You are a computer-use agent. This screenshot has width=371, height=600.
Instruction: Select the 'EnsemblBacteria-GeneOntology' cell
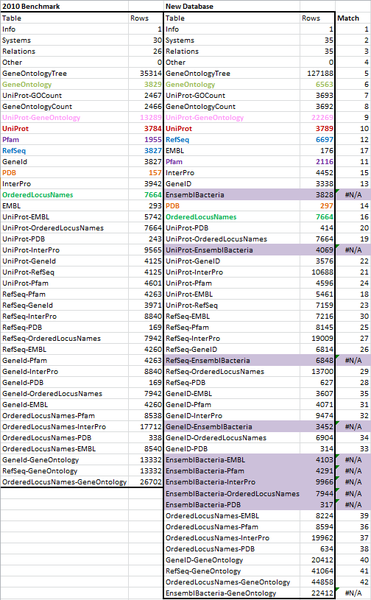(x=232, y=593)
